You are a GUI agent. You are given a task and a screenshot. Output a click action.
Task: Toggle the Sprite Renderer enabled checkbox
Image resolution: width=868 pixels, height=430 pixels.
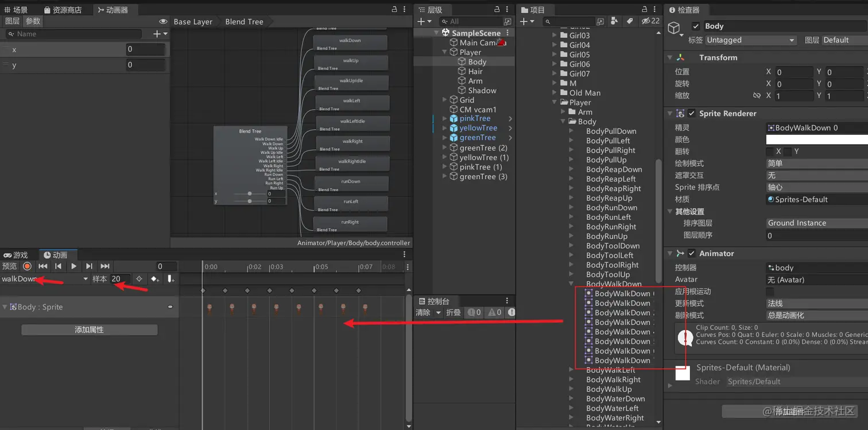[x=692, y=114]
